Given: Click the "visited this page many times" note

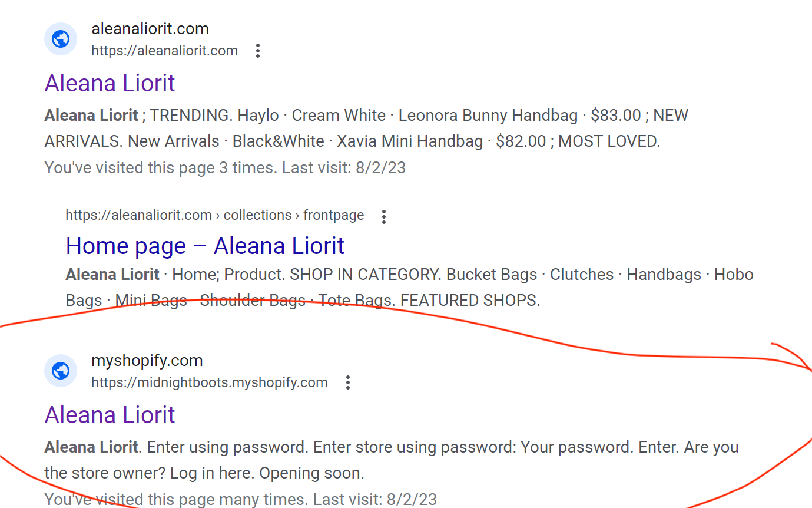Looking at the screenshot, I should pyautogui.click(x=240, y=500).
